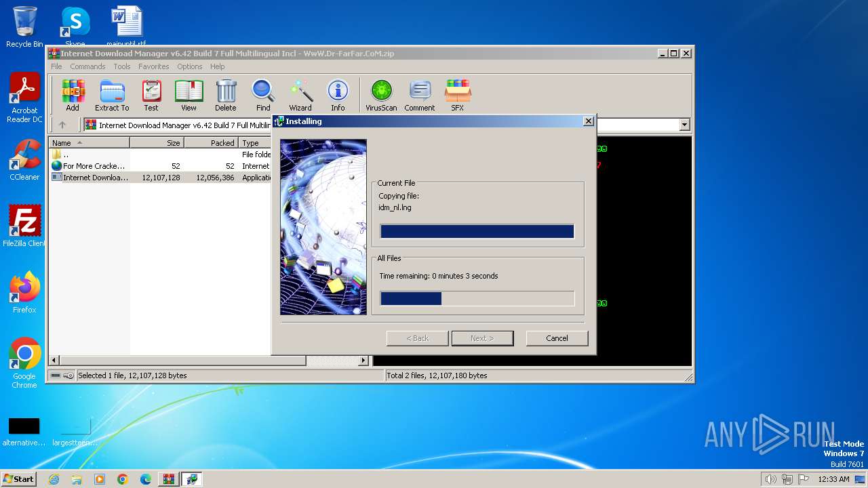
Task: Open File Explorer from taskbar
Action: [x=77, y=479]
